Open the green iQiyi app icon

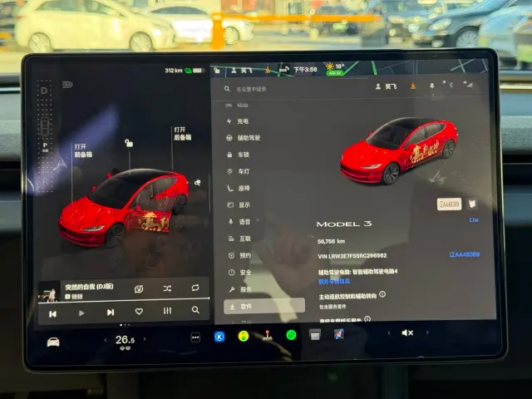(291, 335)
